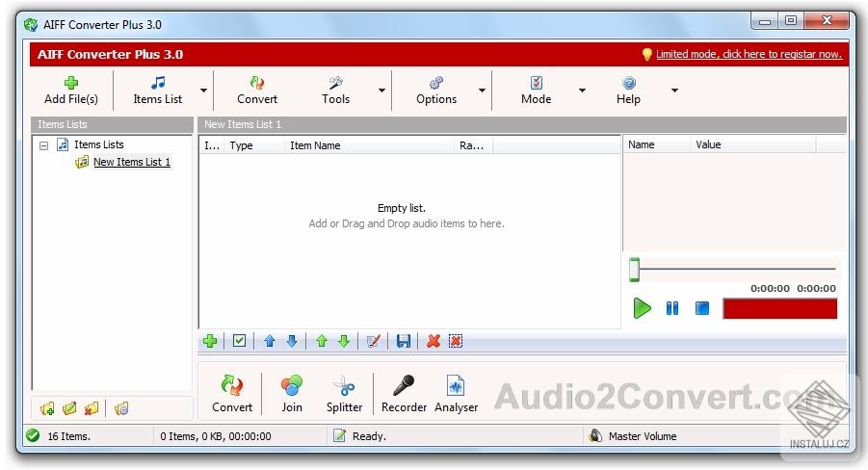
Task: Click the blue down arrow icon
Action: [x=292, y=341]
